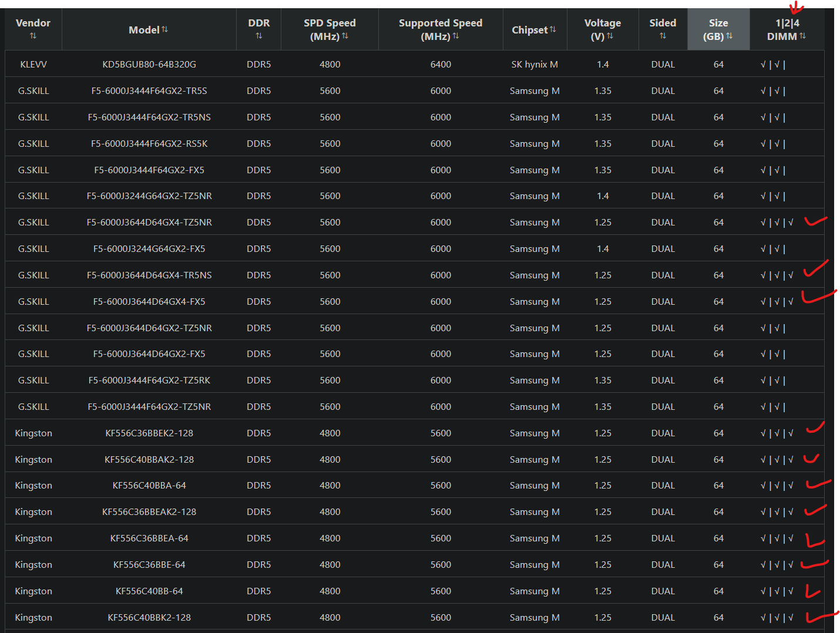Select model F5-6000J3644D64GX2-TZ5NR

149,328
